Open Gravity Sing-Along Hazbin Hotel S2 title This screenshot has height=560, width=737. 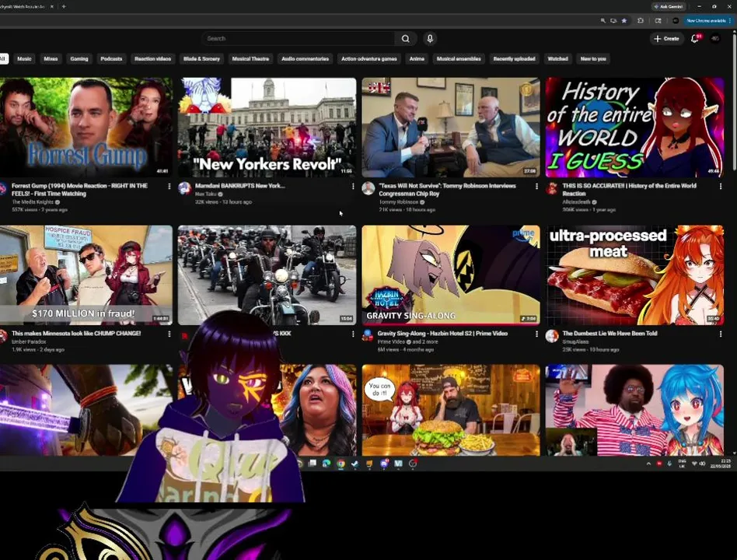(442, 334)
